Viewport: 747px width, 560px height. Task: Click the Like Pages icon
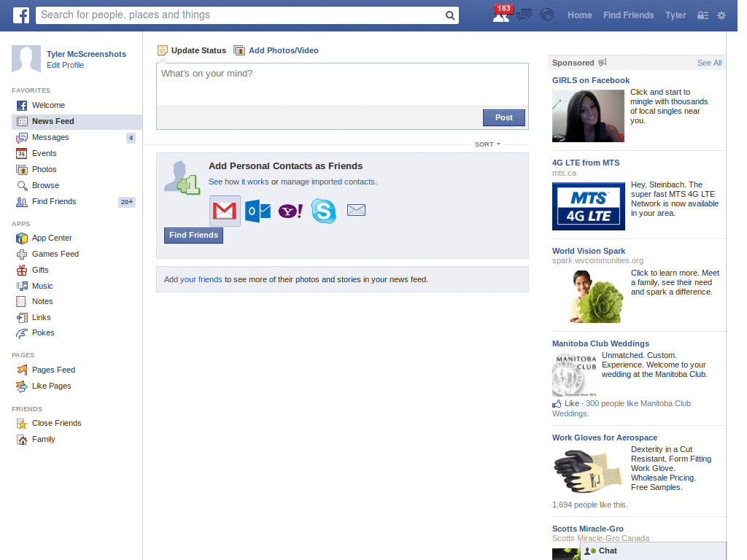coord(21,386)
